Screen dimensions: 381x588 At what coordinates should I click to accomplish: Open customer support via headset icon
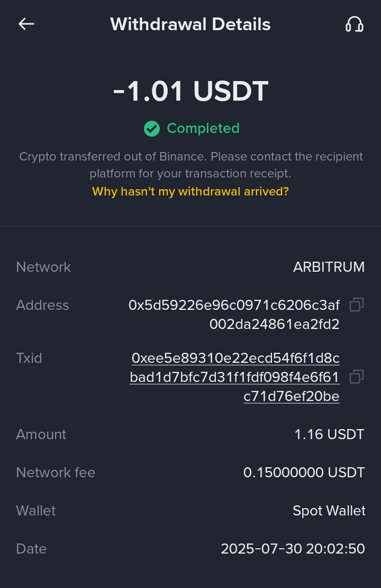[x=354, y=24]
